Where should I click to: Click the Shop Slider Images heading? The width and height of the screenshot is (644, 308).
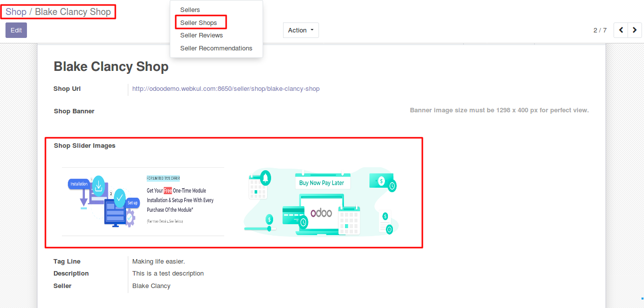click(84, 146)
